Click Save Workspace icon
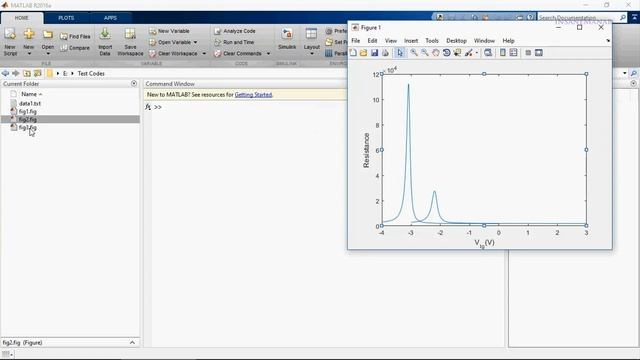The width and height of the screenshot is (640, 360). [x=130, y=34]
